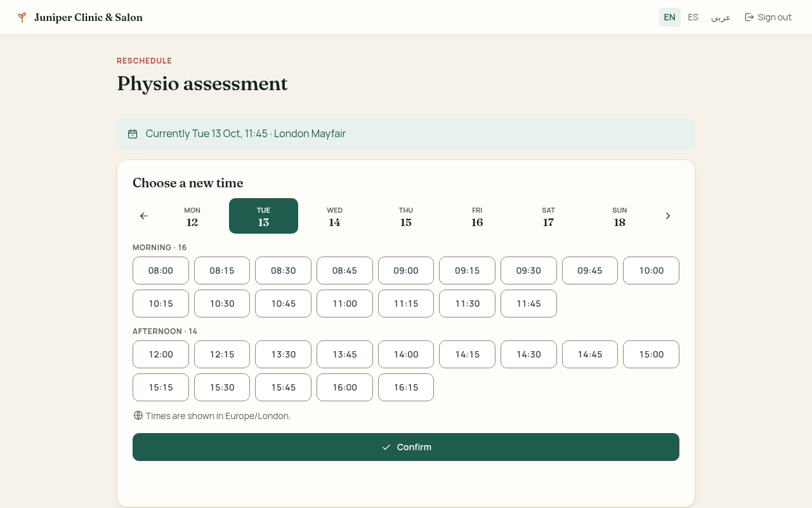Select the Mon 12 day tab

pos(192,216)
